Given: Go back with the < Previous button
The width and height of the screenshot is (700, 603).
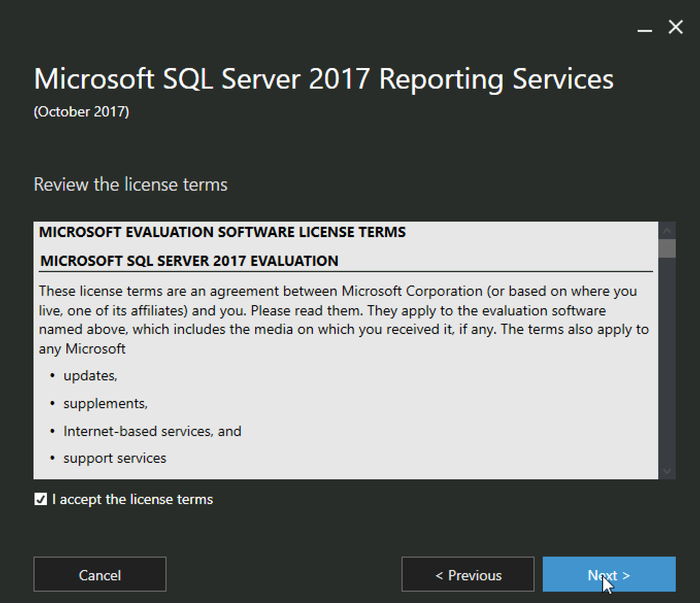Looking at the screenshot, I should tap(468, 574).
